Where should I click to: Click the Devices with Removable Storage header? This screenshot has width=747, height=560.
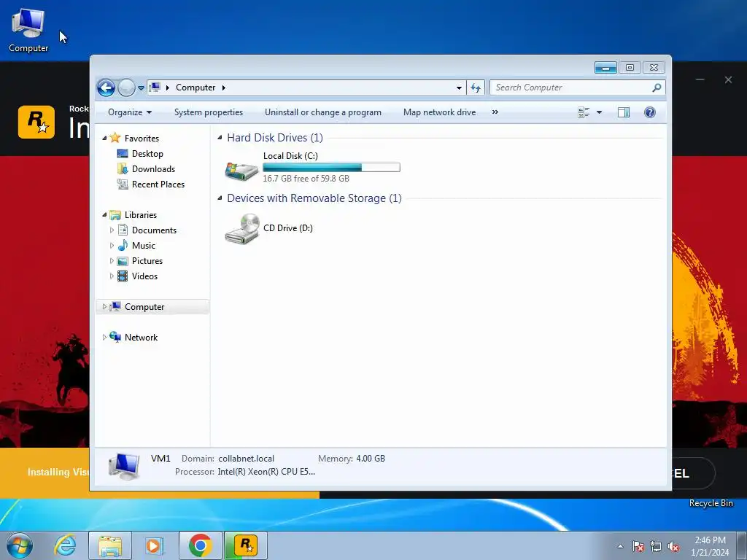click(x=314, y=198)
